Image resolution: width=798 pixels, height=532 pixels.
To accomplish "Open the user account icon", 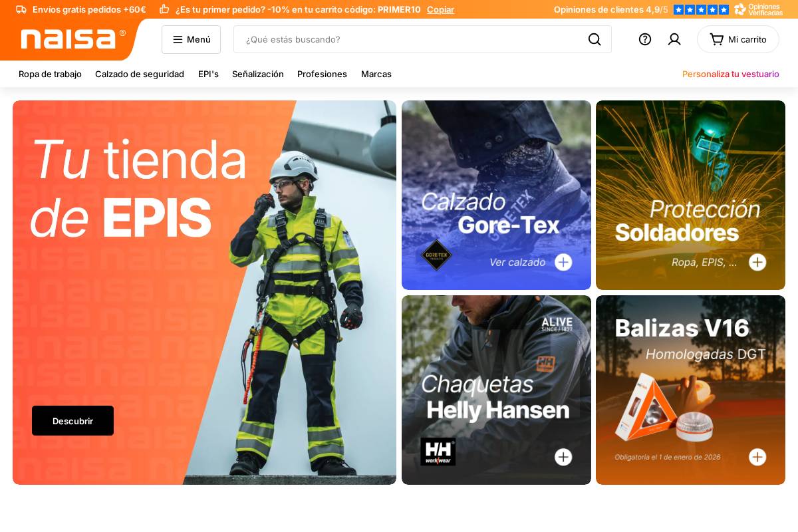I will point(674,39).
